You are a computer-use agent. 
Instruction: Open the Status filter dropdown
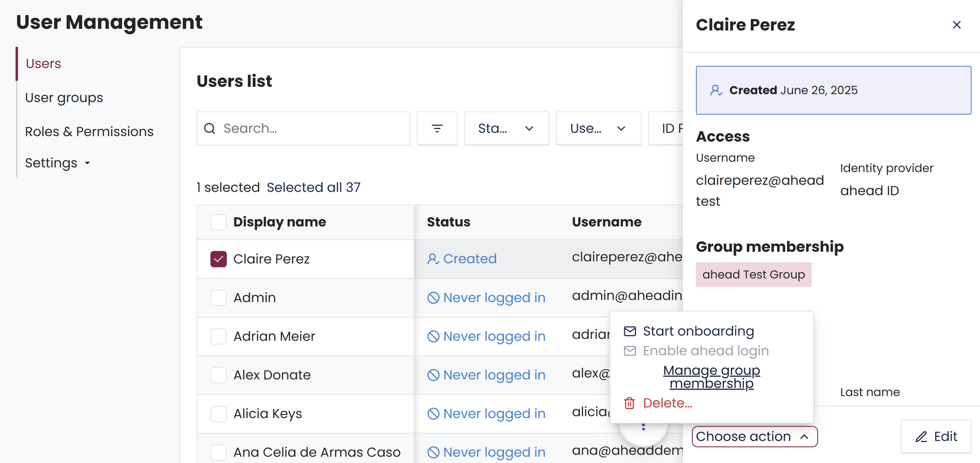(507, 129)
